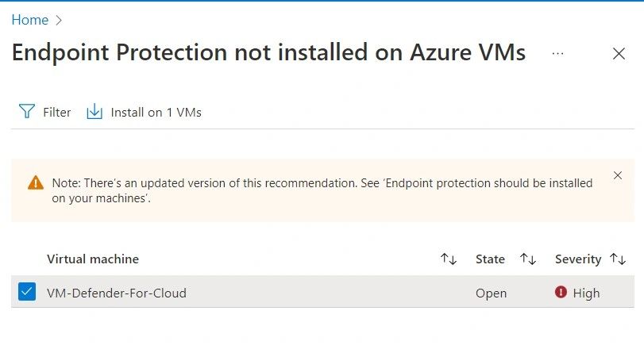Click the orange warning triangle icon

(x=36, y=182)
